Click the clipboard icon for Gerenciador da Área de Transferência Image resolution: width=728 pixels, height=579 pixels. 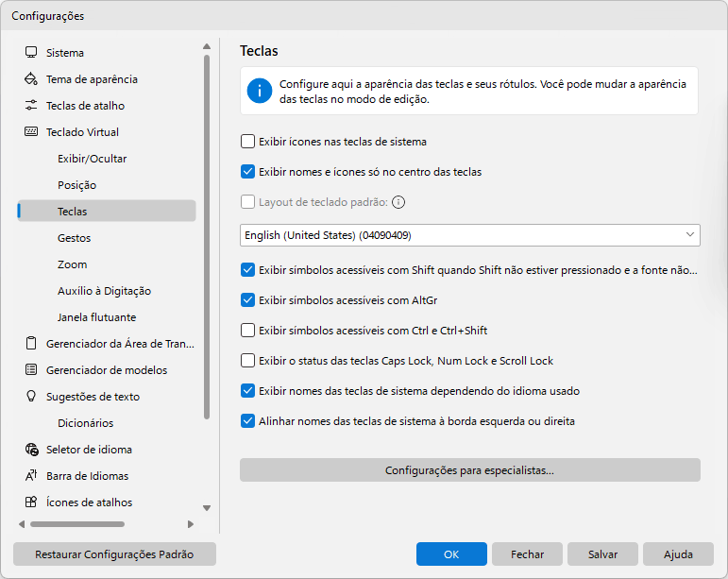tap(31, 343)
